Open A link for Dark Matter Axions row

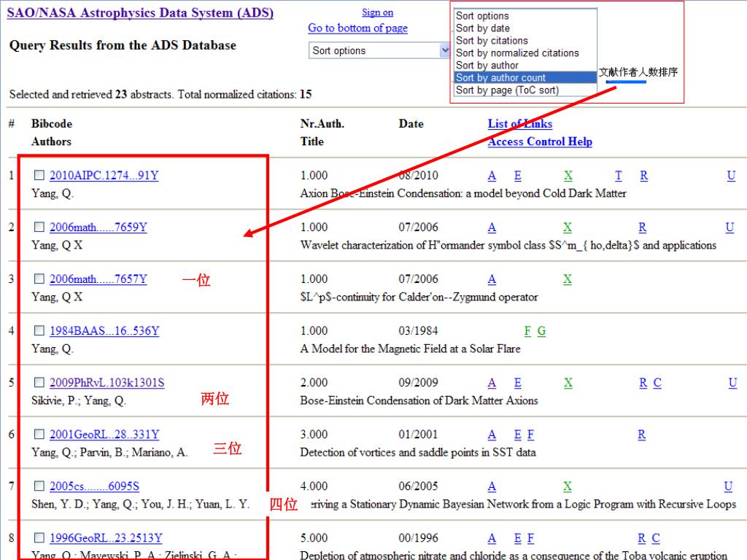point(492,383)
